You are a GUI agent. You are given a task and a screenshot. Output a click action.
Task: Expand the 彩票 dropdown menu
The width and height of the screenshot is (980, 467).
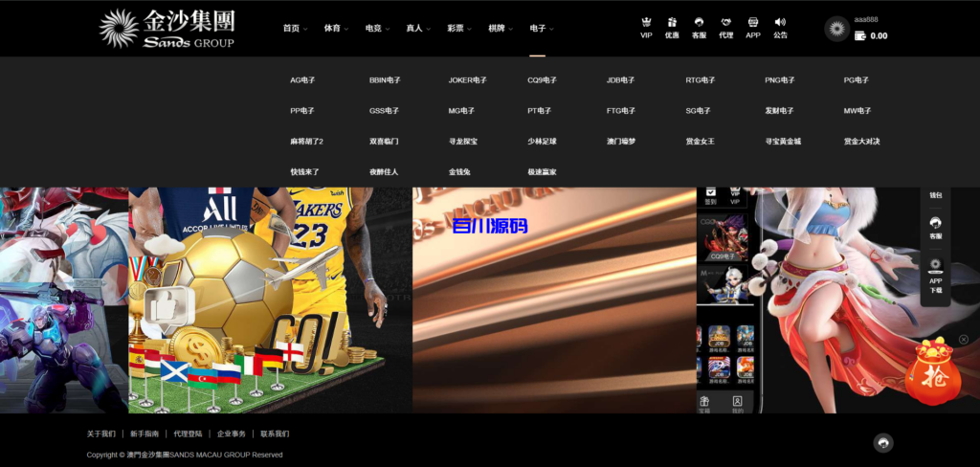point(458,29)
